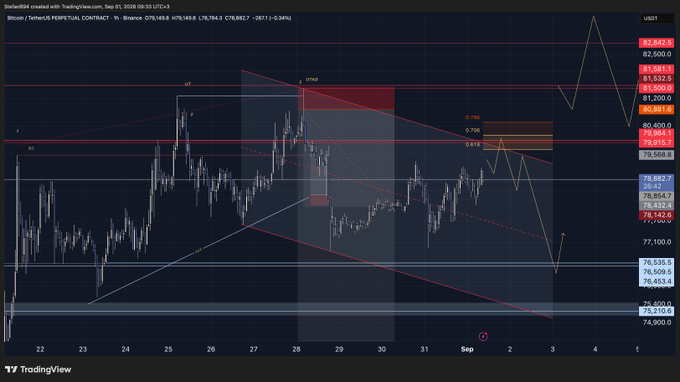Select the 82,500.0 axis price value

click(657, 54)
